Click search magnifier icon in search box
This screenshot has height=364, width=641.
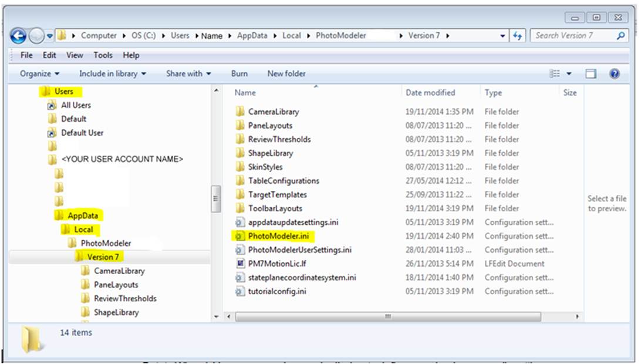tap(620, 36)
